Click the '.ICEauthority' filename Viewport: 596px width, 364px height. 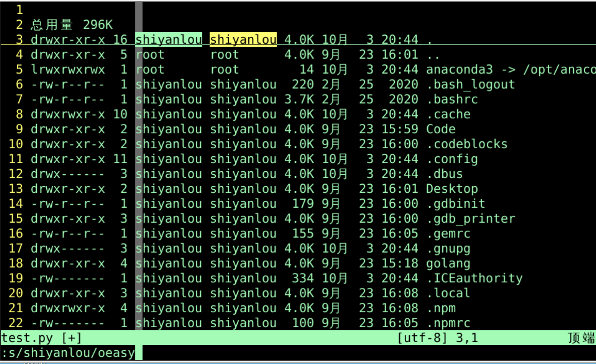(x=475, y=278)
